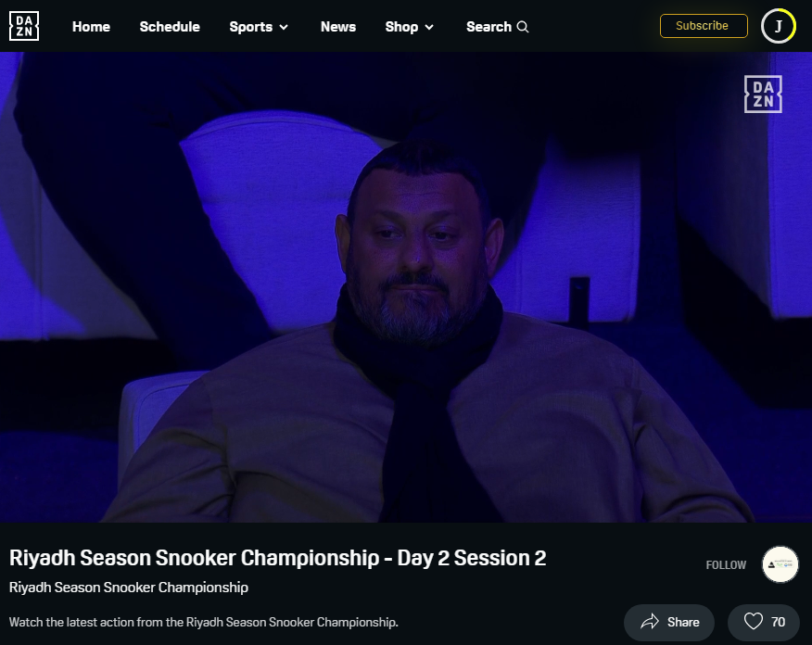Screen dimensions: 812x645
Task: Open the J profile avatar
Action: tap(779, 26)
